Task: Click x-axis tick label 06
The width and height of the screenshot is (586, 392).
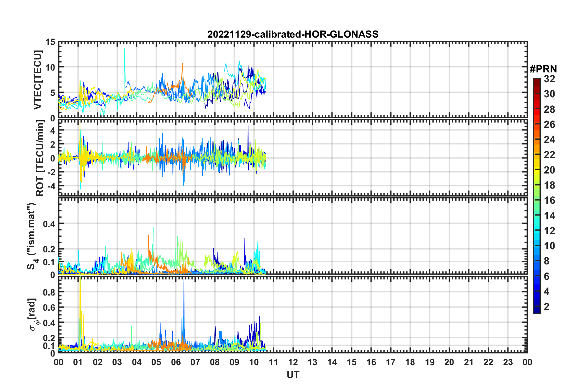Action: point(176,362)
